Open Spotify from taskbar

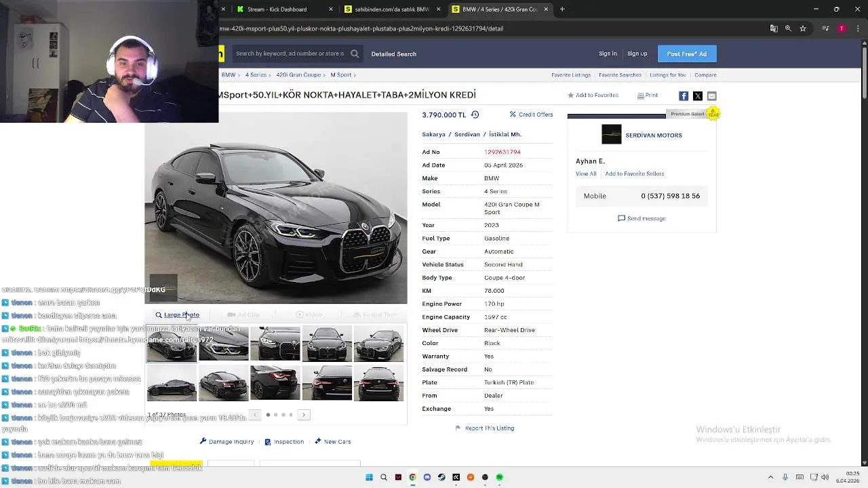(x=500, y=477)
